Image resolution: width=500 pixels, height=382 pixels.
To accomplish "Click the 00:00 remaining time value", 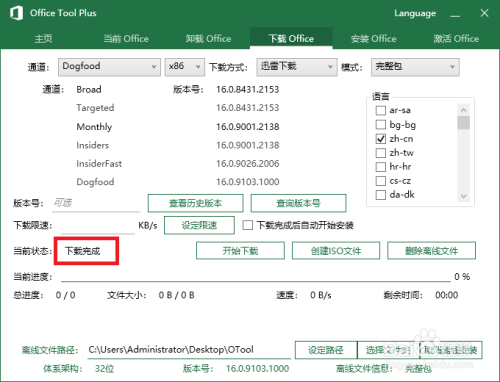I will pyautogui.click(x=447, y=295).
